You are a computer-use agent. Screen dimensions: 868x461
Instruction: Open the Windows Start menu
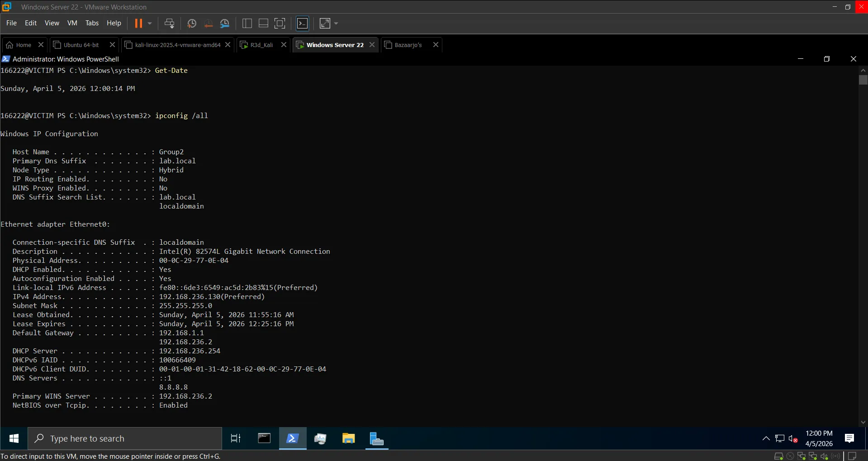click(14, 438)
